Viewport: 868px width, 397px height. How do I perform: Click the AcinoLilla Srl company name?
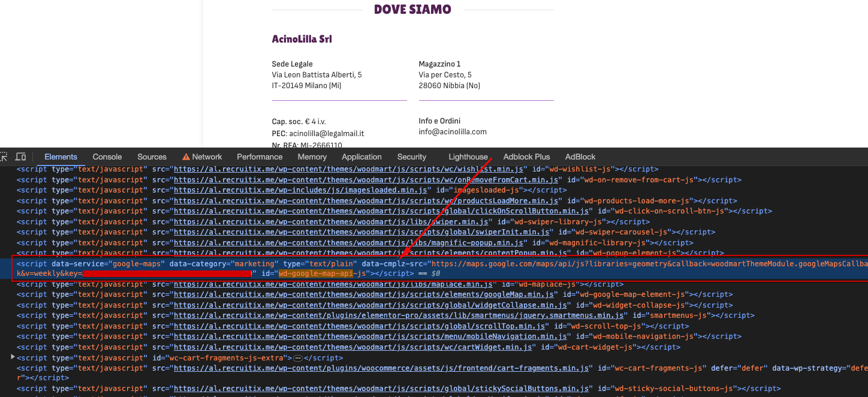point(302,39)
